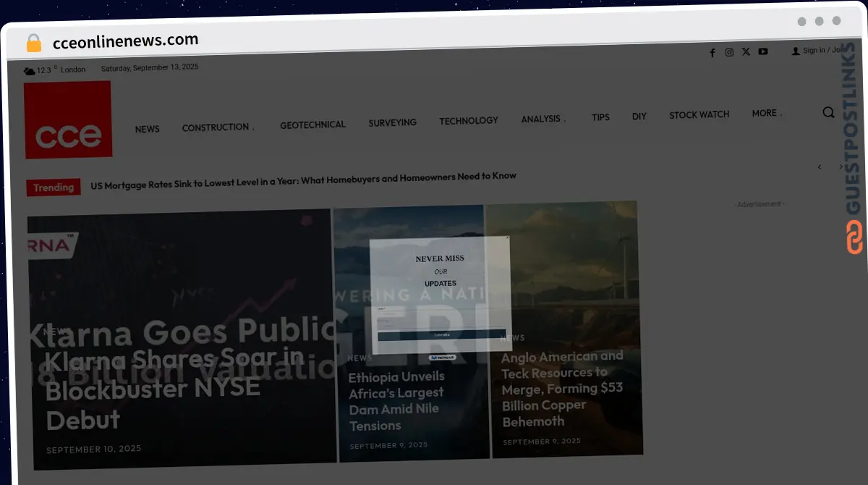
Task: Open the YouTube channel icon
Action: [763, 51]
